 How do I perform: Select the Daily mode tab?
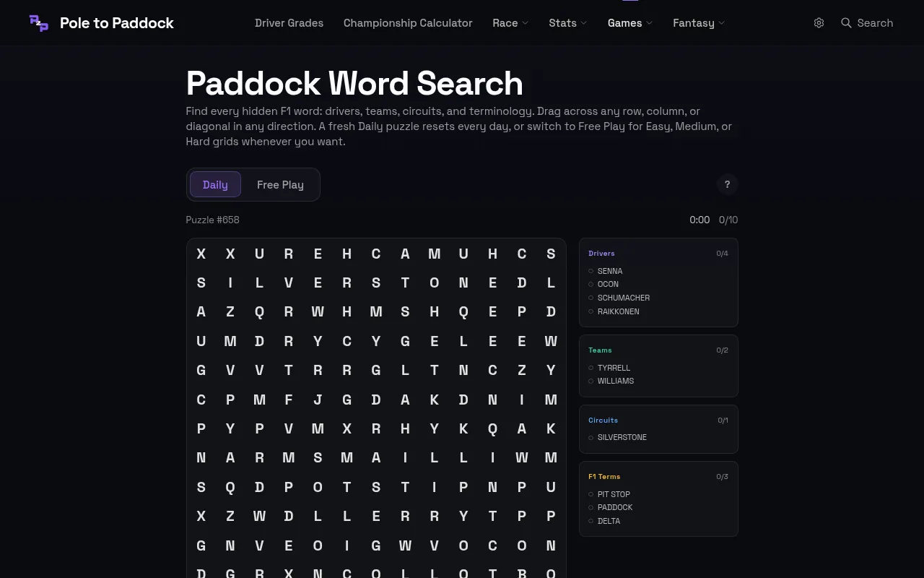[215, 185]
